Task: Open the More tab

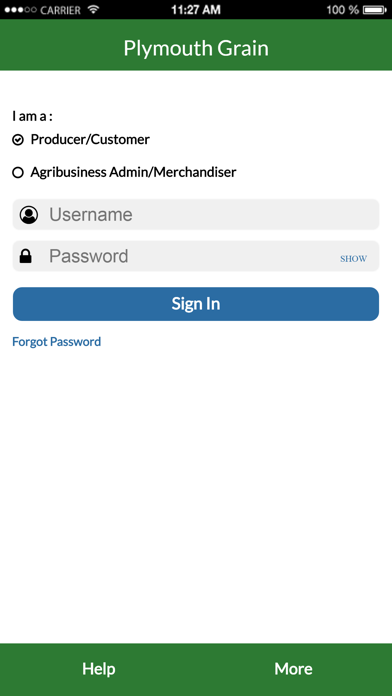Action: pyautogui.click(x=293, y=669)
